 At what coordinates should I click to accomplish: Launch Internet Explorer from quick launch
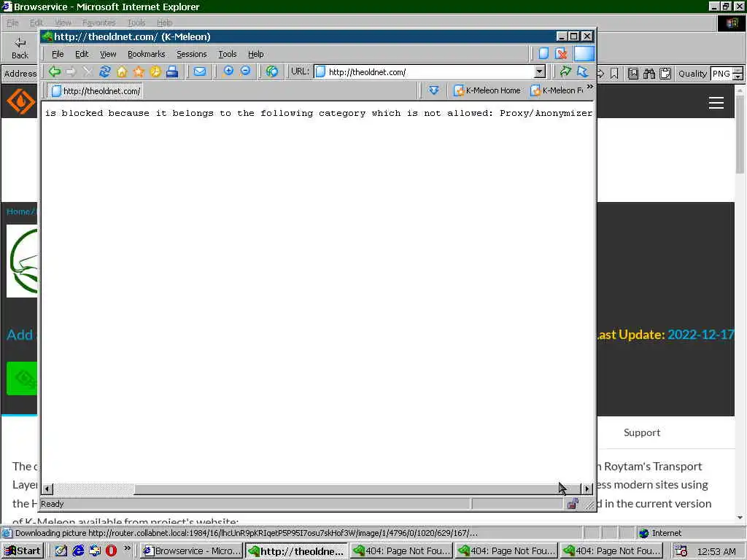pos(78,551)
